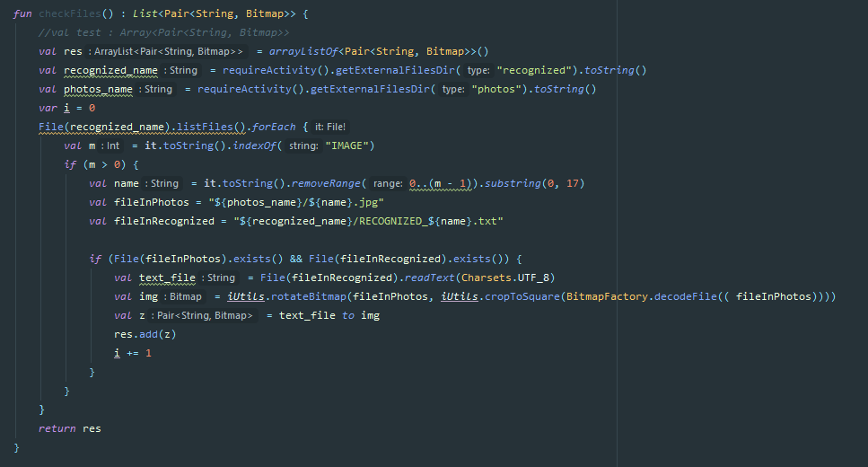Screen dimensions: 868x467
Task: Click the 'string:' parameter hint
Action: [x=304, y=145]
